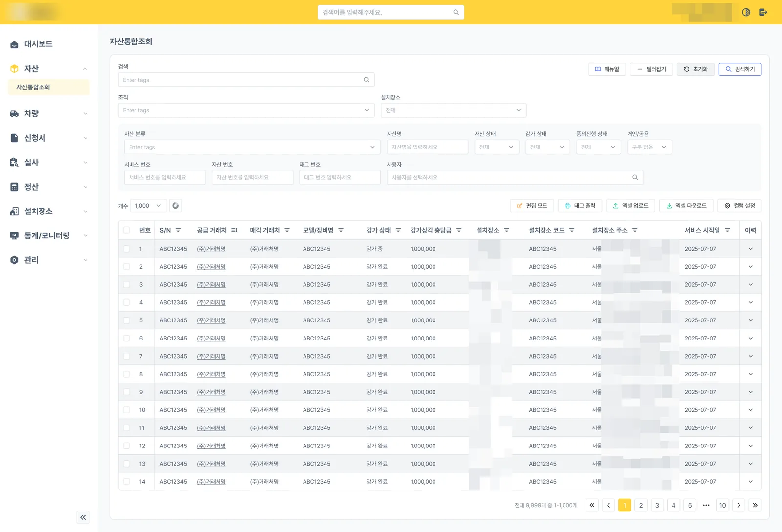Viewport: 782px width, 532px height.
Task: Tick the checkbox for row 3
Action: pos(127,284)
